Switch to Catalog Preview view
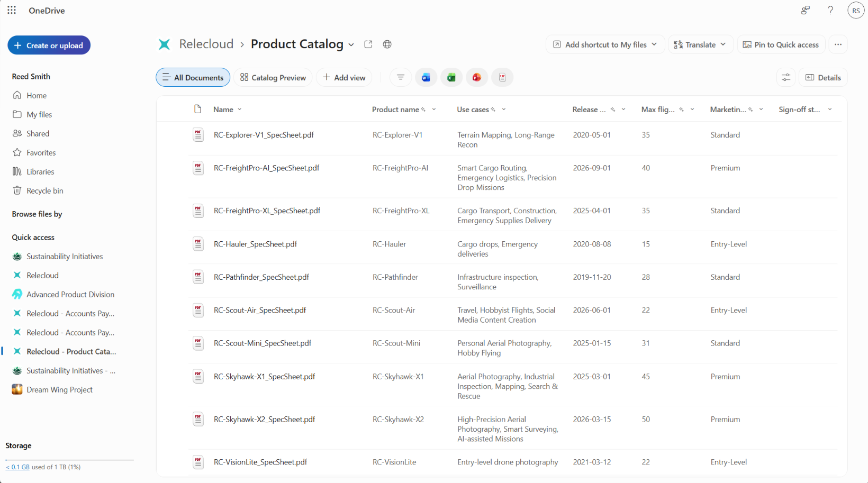 (x=273, y=78)
